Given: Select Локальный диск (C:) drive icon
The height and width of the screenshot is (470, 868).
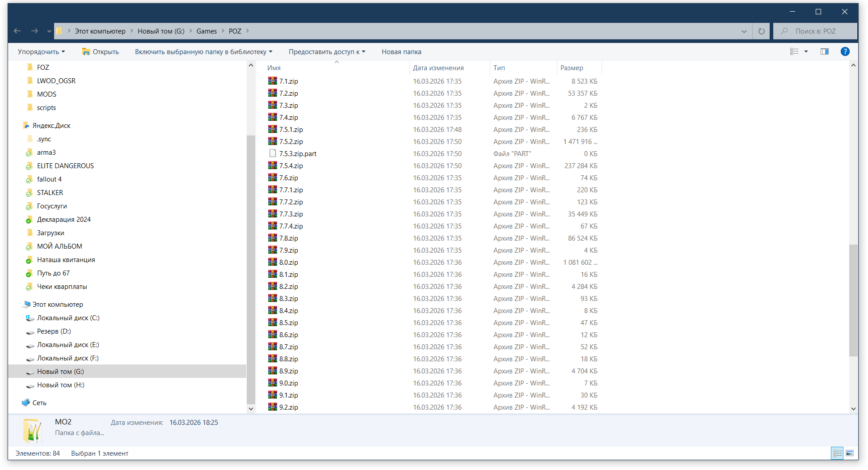Looking at the screenshot, I should coord(30,318).
